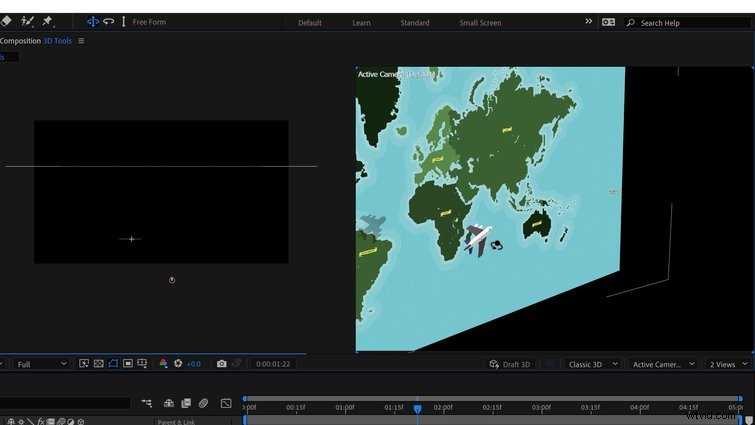This screenshot has height=425, width=755.
Task: Open the Active Camera view dropdown
Action: pos(663,364)
